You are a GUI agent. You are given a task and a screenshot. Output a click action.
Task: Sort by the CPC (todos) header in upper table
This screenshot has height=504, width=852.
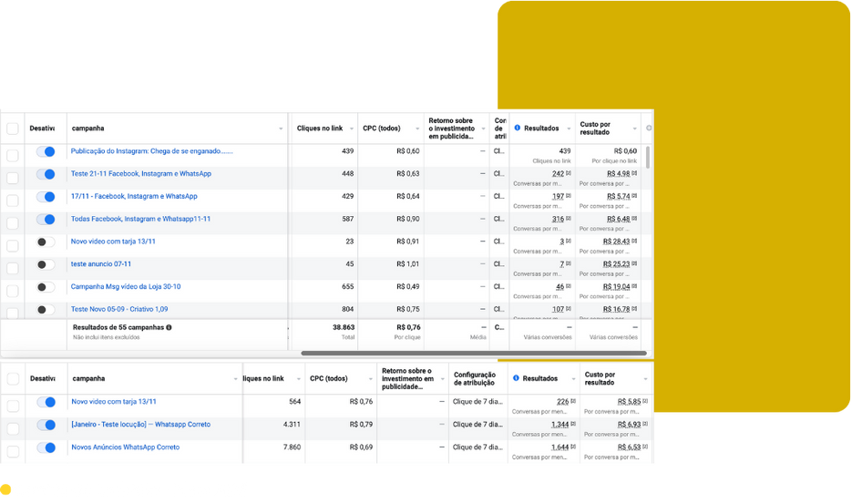coord(381,129)
